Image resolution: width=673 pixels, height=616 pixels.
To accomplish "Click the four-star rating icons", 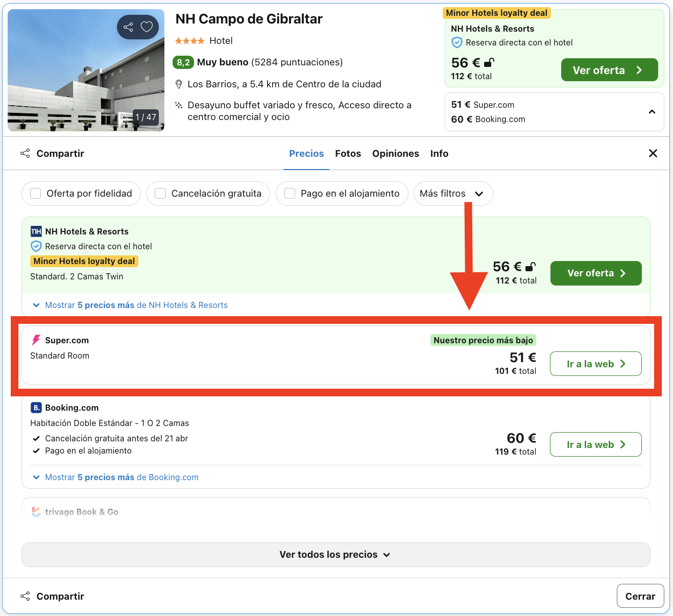I will pos(190,41).
